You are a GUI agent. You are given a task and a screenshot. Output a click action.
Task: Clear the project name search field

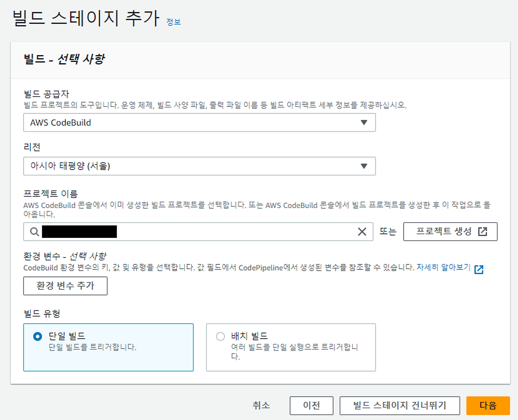361,231
